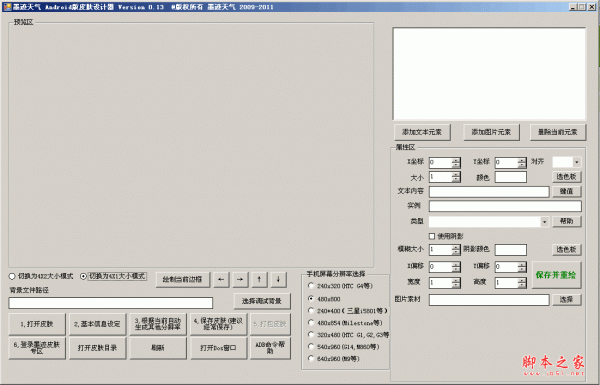This screenshot has width=600, height=385.
Task: Click the 添加文本元素 button
Action: (422, 132)
